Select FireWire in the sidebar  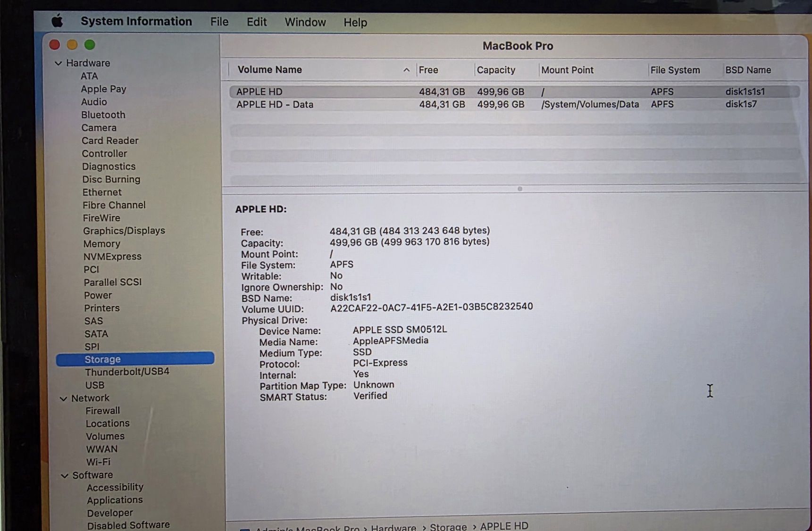coord(101,218)
